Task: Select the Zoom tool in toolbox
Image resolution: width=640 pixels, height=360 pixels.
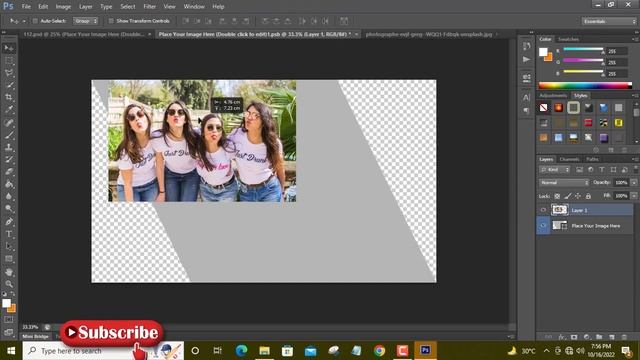Action: tap(9, 284)
